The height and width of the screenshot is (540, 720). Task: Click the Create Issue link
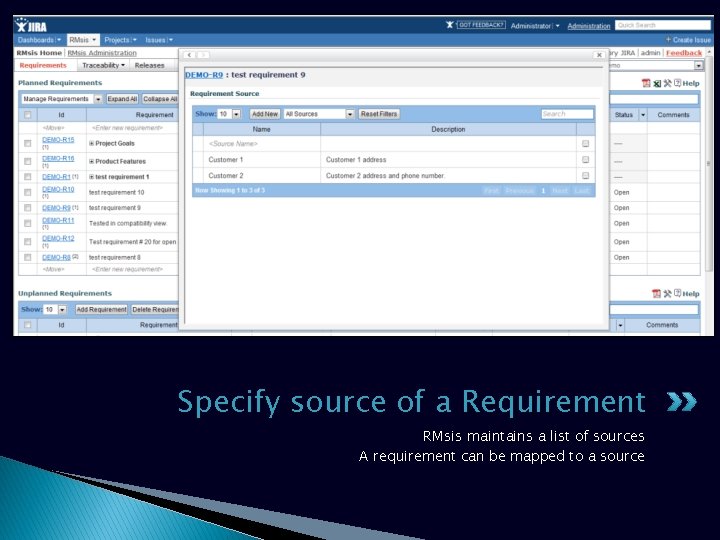point(692,40)
